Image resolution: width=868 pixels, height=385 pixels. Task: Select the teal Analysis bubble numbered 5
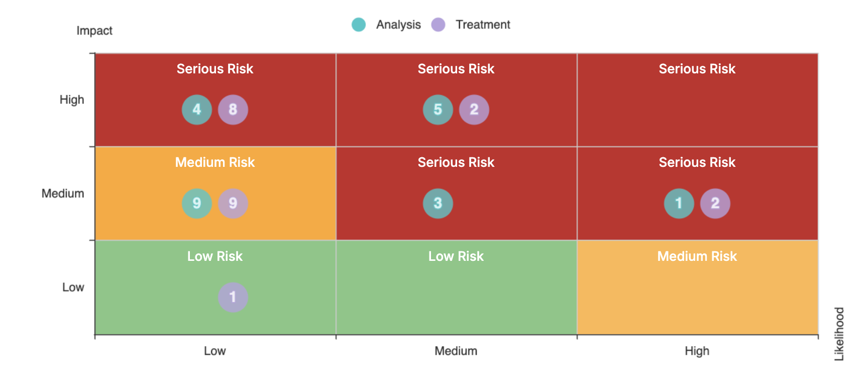[x=438, y=110]
